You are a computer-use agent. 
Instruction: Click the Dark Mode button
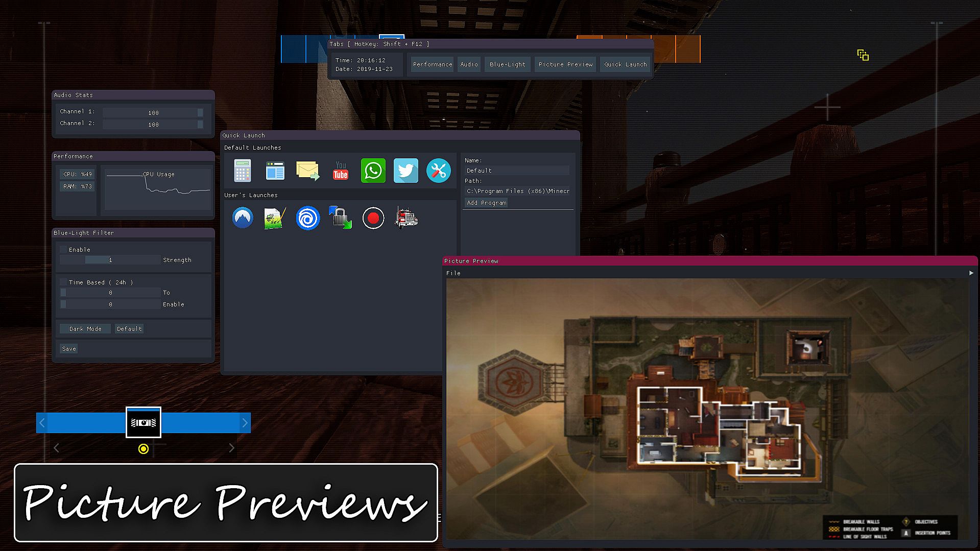tap(85, 329)
